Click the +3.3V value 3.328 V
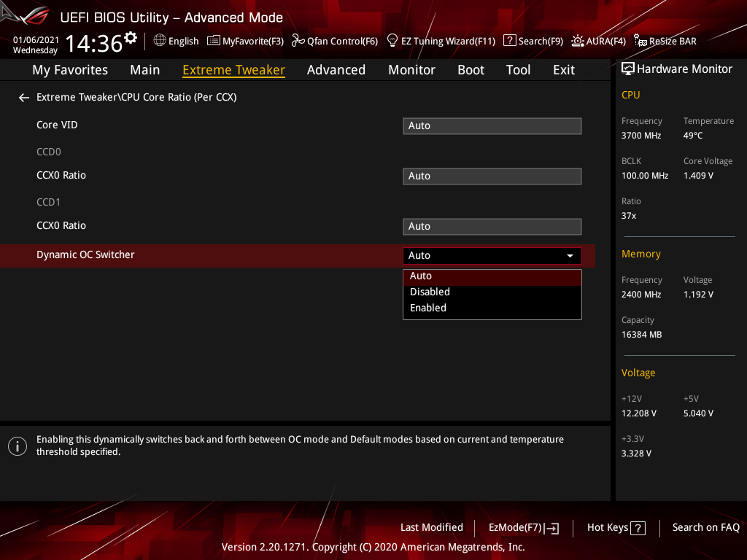Image resolution: width=747 pixels, height=560 pixels. tap(636, 454)
